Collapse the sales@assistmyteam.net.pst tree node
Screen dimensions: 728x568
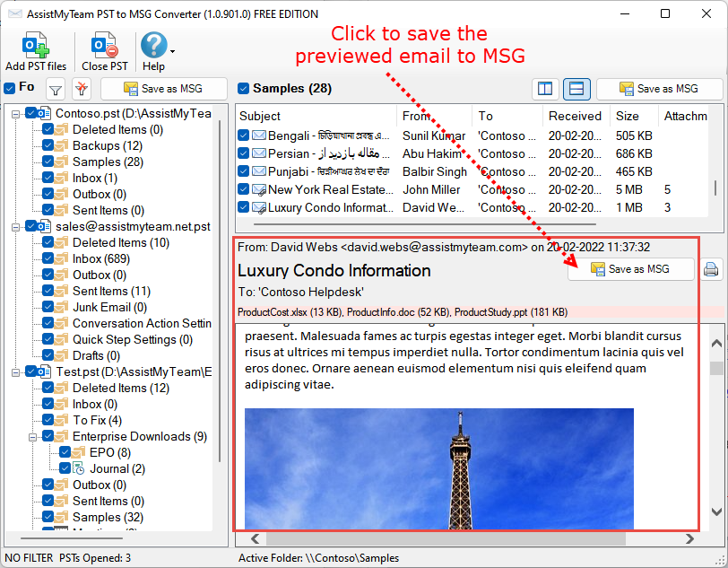pos(16,226)
